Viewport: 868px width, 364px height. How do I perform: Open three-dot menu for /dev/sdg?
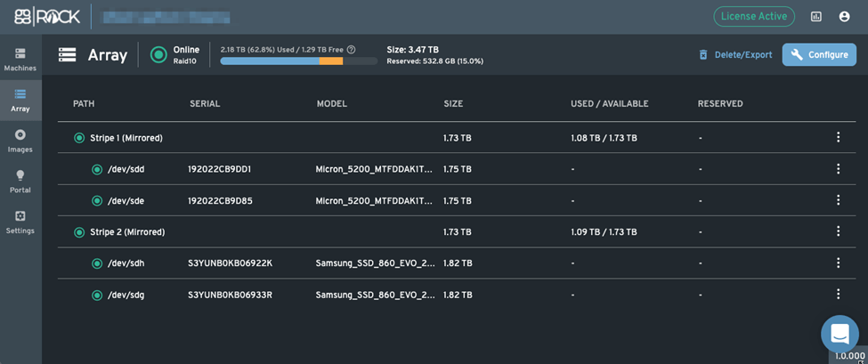(838, 295)
